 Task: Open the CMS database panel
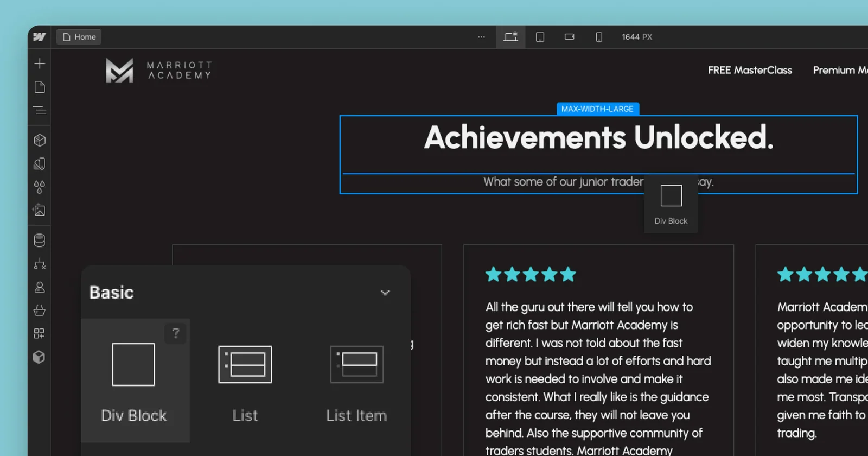click(40, 240)
